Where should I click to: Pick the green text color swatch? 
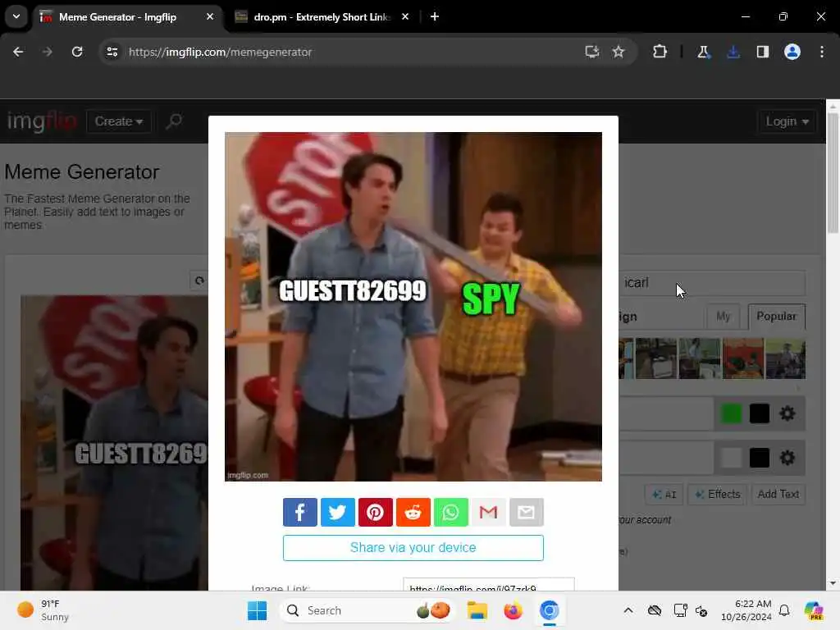[x=731, y=413]
